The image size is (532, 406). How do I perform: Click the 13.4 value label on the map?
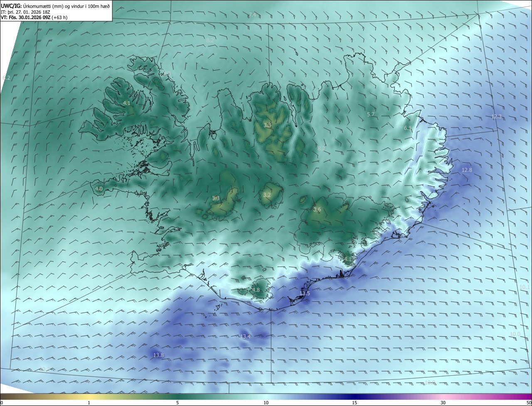click(x=246, y=336)
